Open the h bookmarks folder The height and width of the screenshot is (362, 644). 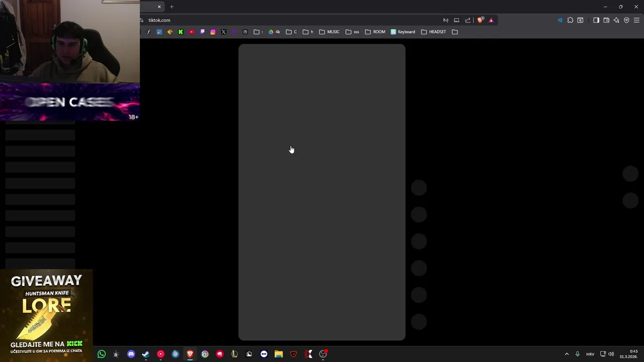pyautogui.click(x=308, y=32)
